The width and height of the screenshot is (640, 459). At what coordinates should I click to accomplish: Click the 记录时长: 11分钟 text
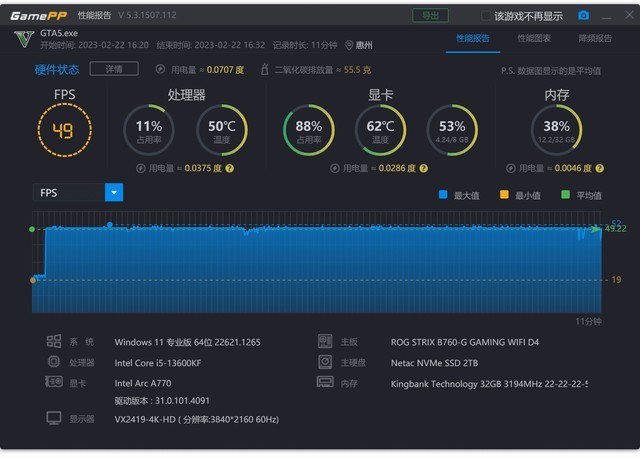tap(305, 45)
